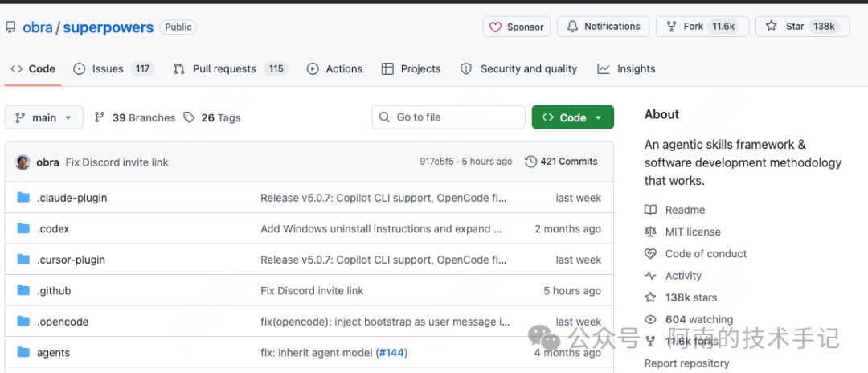Click the Issues count badge 117
868x373 pixels.
(143, 68)
